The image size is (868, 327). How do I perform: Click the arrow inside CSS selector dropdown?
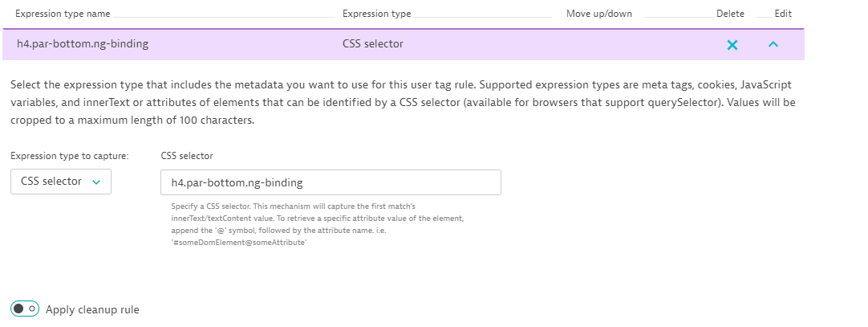pyautogui.click(x=96, y=182)
